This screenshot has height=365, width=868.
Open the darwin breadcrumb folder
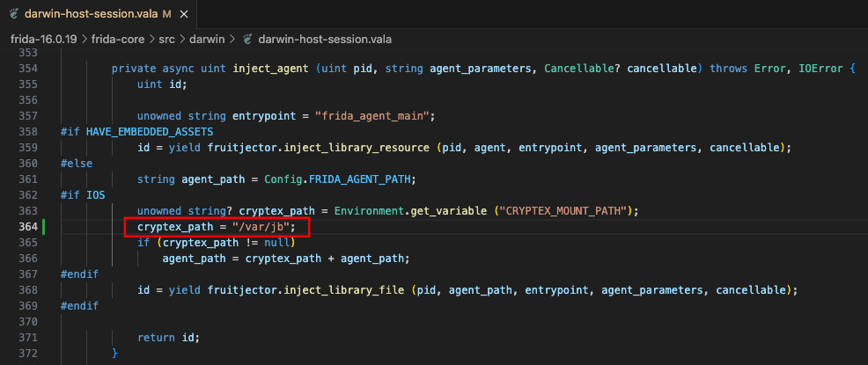tap(208, 40)
